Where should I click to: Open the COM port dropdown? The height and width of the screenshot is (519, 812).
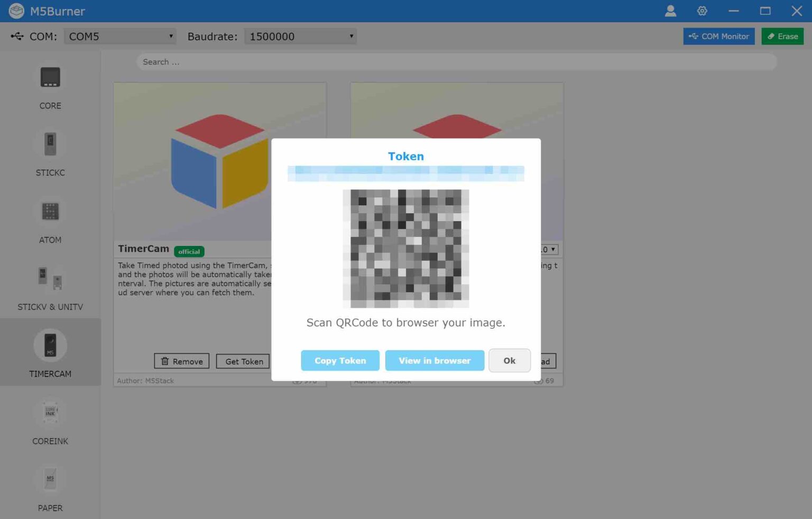(120, 36)
